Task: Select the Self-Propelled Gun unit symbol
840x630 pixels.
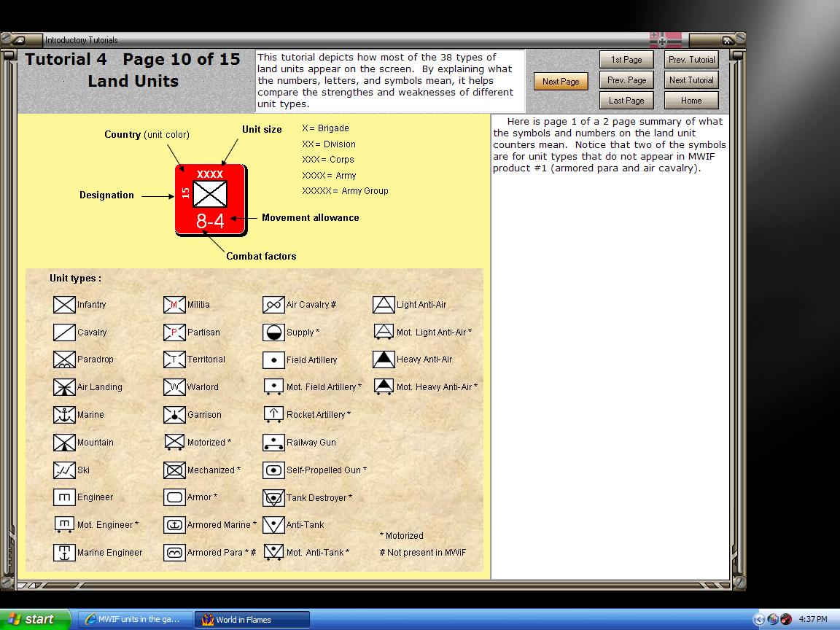Action: click(273, 470)
